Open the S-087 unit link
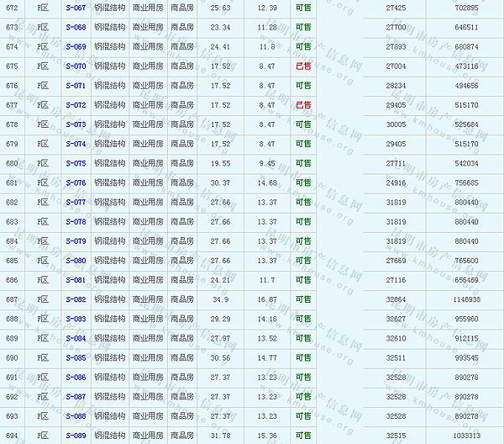Viewport: 504px width, 444px height. 76,397
